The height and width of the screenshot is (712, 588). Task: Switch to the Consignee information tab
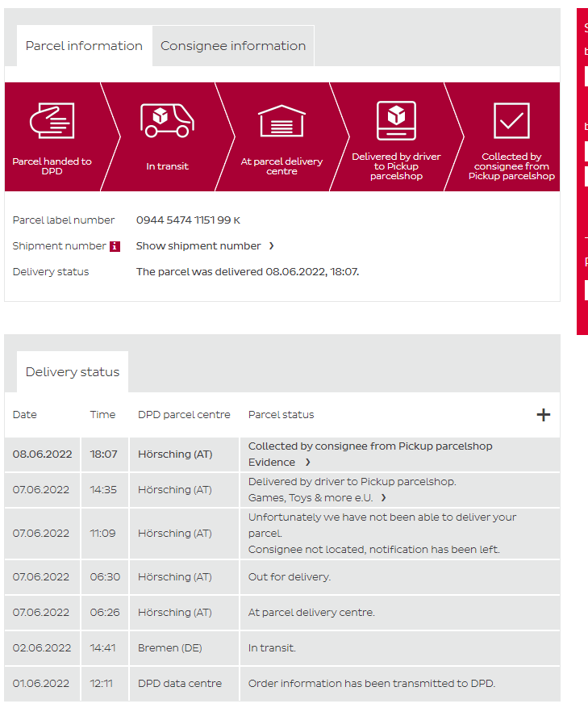pyautogui.click(x=233, y=46)
